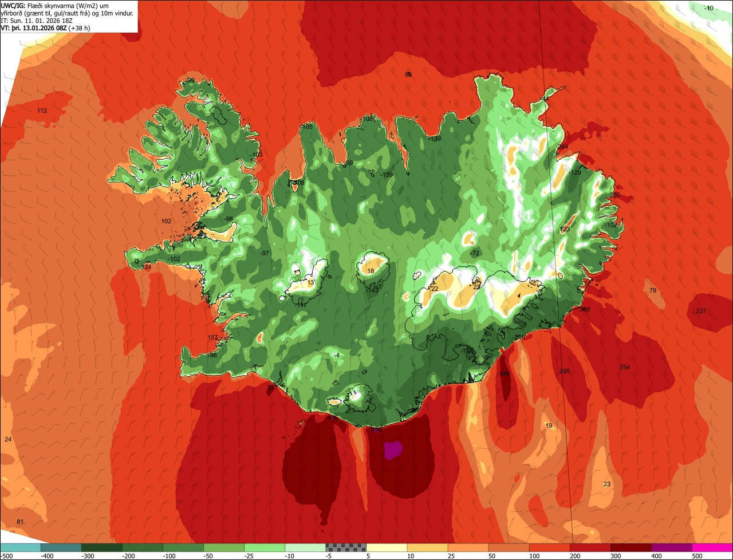Pick the red 200 to 300 legend swatch

(590, 547)
